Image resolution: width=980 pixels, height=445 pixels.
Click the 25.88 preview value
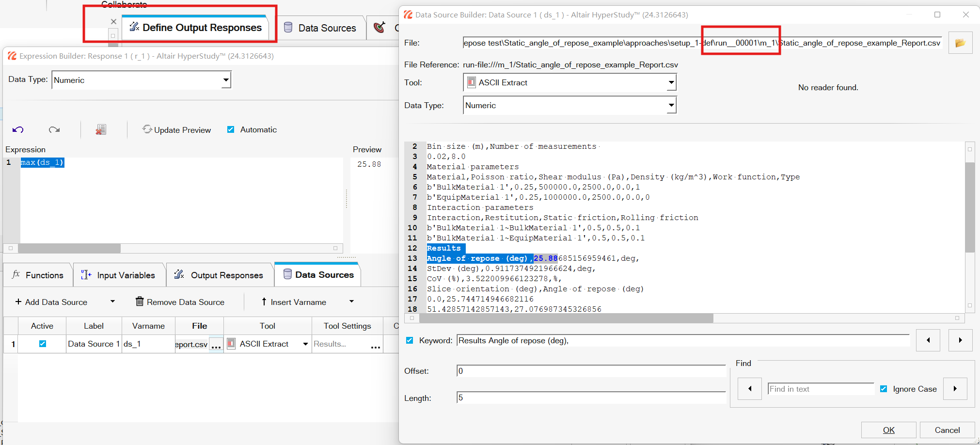[369, 164]
